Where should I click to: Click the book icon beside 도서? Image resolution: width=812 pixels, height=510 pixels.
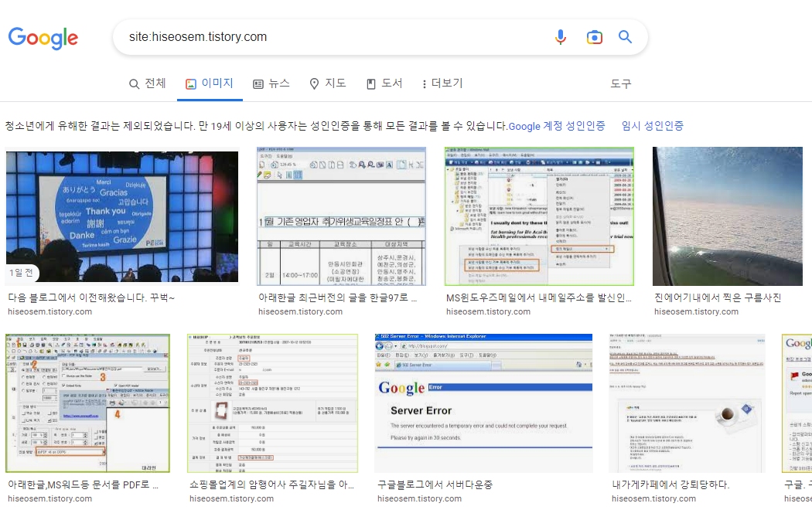[370, 83]
